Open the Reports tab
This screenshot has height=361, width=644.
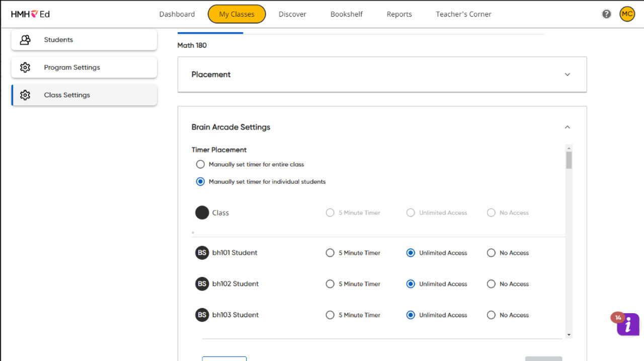[x=399, y=14]
